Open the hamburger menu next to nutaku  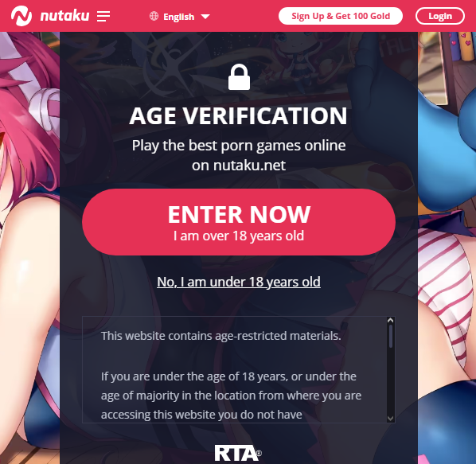pos(103,16)
